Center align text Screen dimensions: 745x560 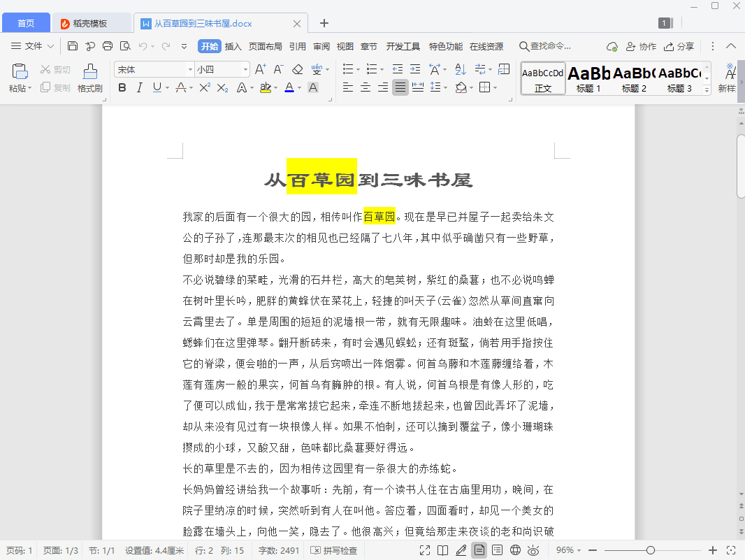[x=366, y=87]
